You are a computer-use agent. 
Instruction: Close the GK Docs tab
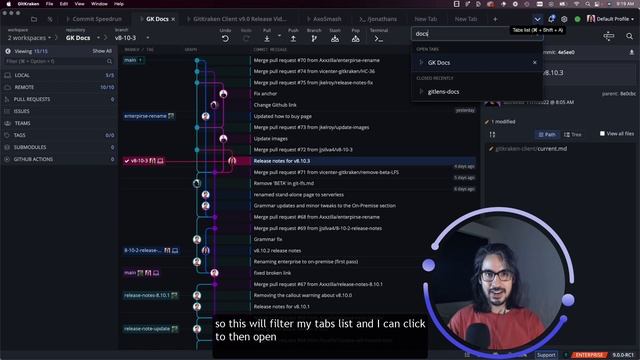click(x=173, y=19)
